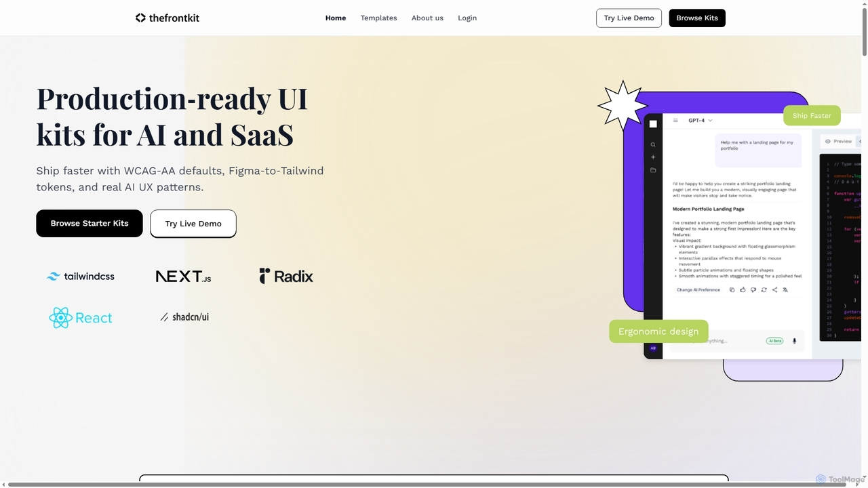Open the Home nav item
Image resolution: width=868 pixels, height=488 pixels.
(336, 18)
